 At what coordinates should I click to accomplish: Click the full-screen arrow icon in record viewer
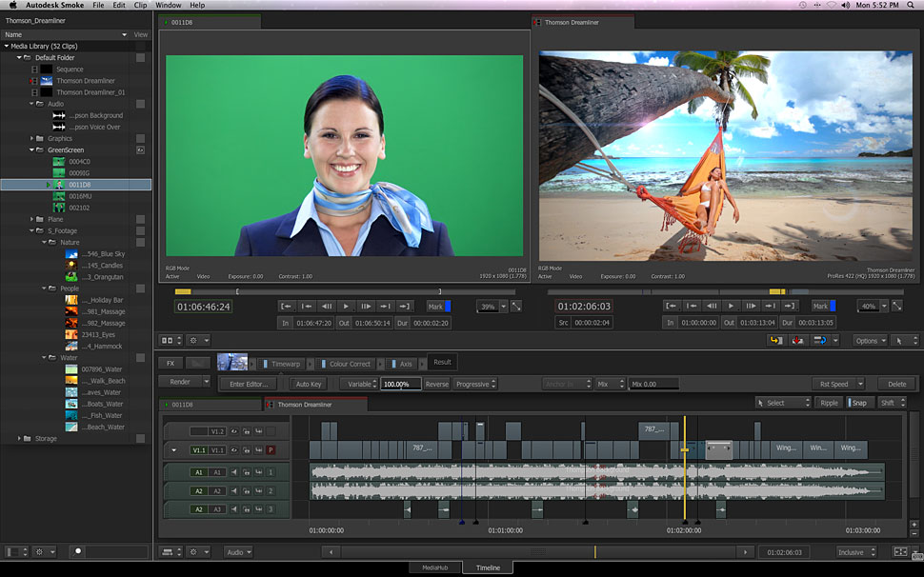tap(897, 307)
